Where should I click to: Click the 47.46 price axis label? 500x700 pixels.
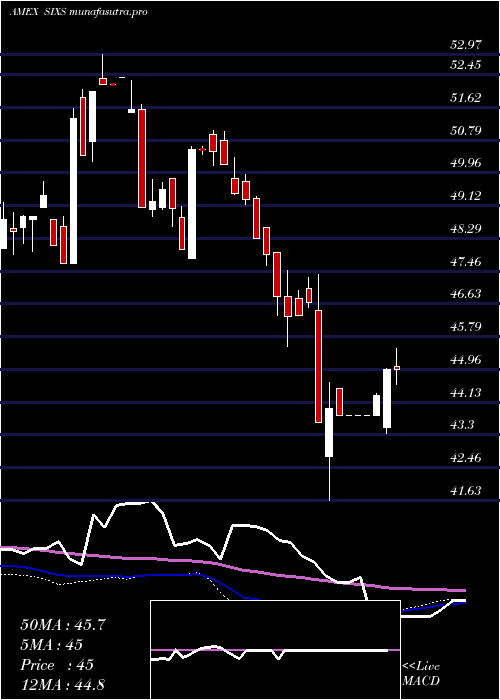click(x=466, y=262)
